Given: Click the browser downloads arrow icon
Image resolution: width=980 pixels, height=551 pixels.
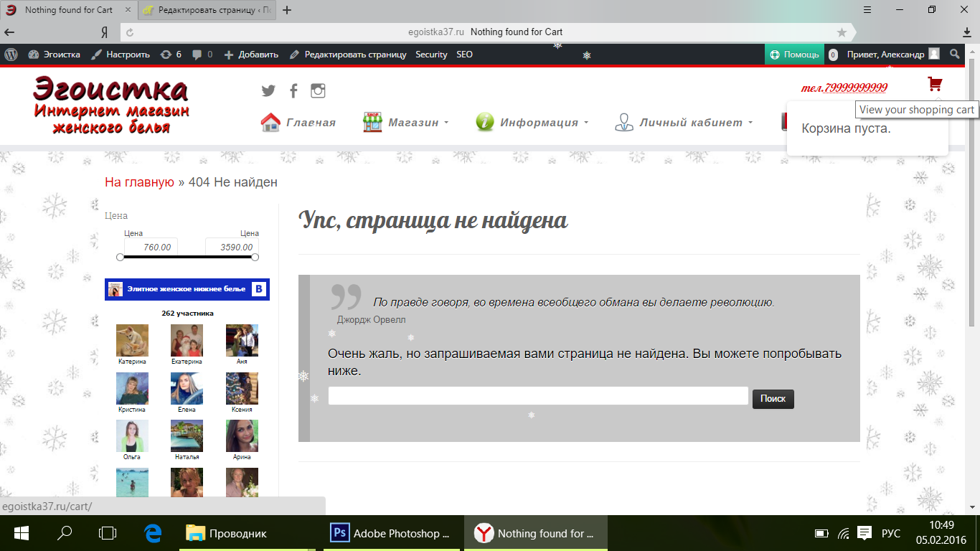Looking at the screenshot, I should [x=967, y=32].
